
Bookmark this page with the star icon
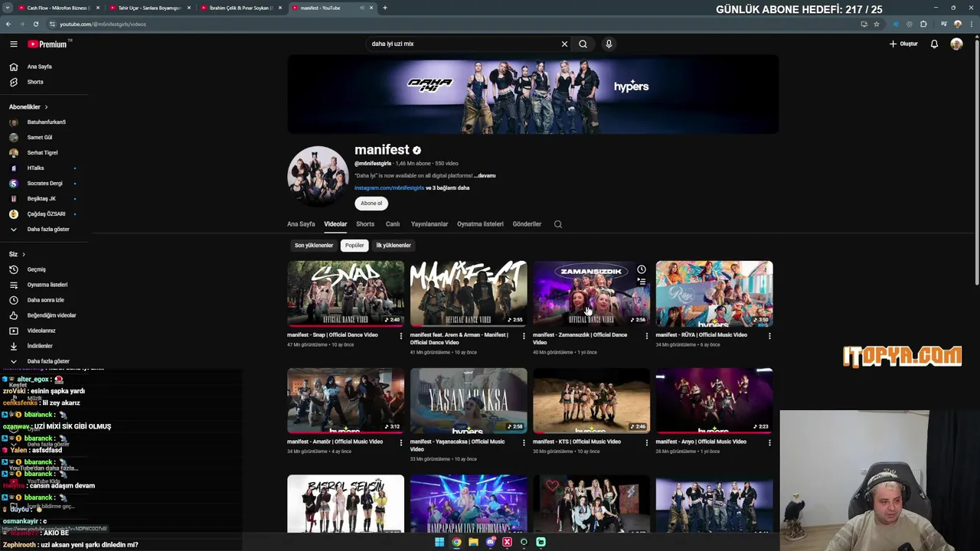(x=877, y=24)
